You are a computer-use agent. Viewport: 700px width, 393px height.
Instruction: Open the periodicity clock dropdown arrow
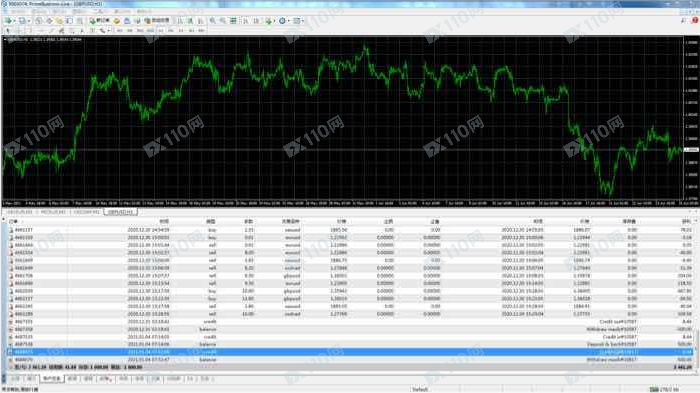click(x=289, y=21)
